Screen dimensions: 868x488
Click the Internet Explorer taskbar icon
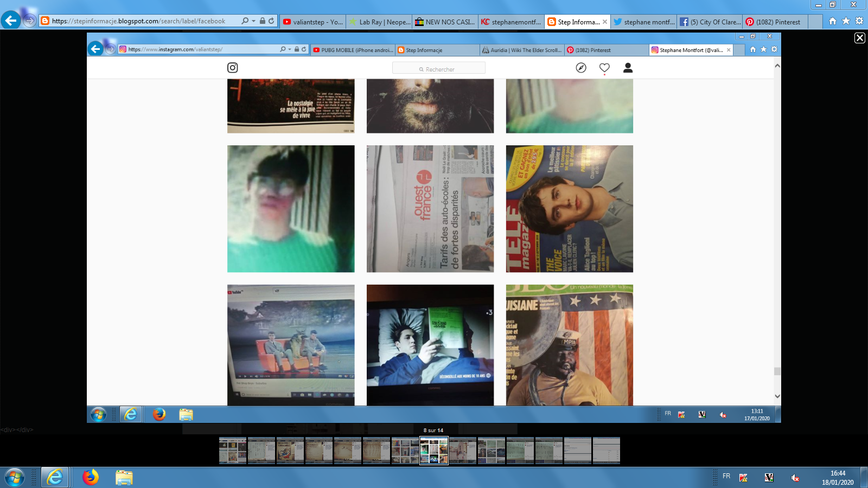tap(55, 478)
